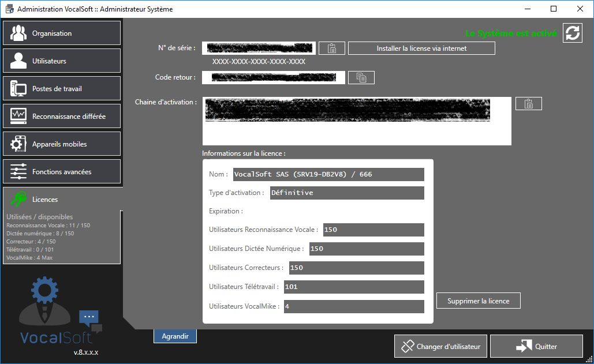Click the Agrandir button
The width and height of the screenshot is (594, 364).
click(175, 336)
